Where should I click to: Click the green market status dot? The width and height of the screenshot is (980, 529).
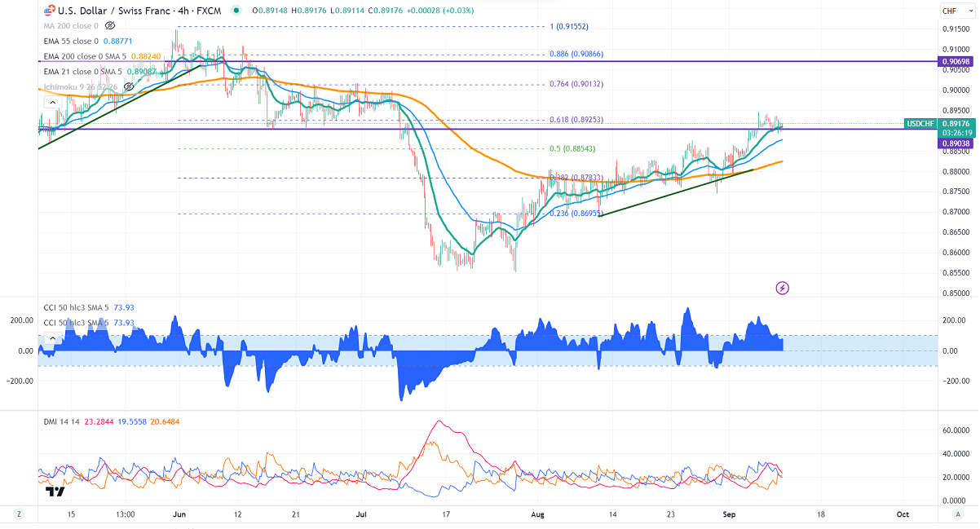(x=236, y=11)
